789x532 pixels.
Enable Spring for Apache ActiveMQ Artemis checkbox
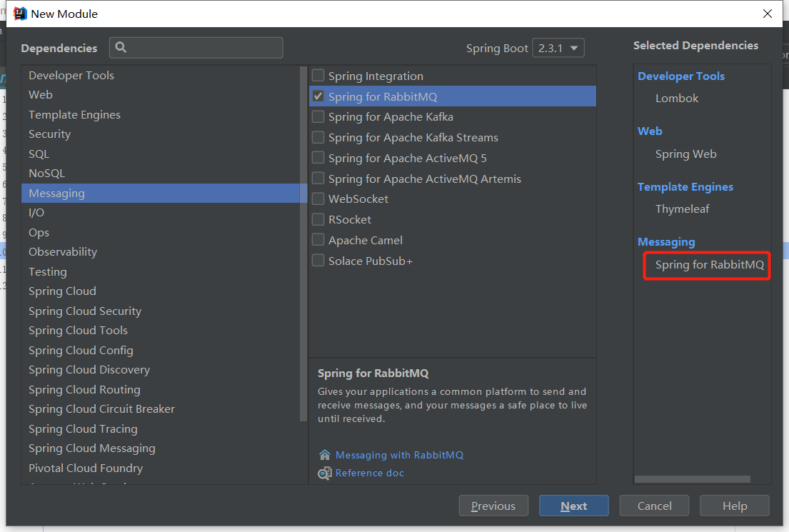click(318, 179)
